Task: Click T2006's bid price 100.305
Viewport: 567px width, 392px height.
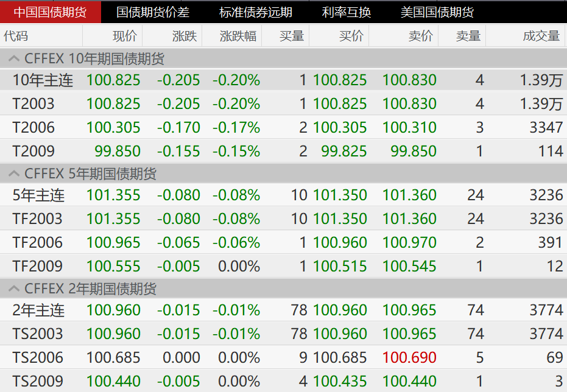Action: tap(340, 128)
